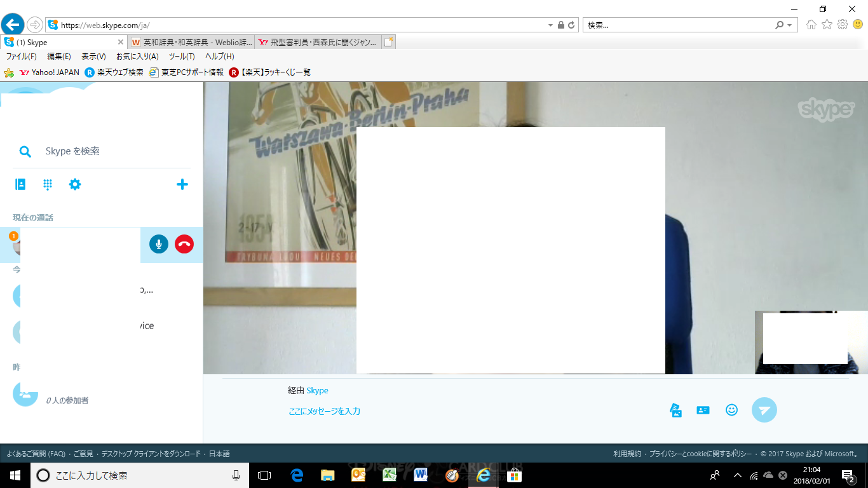Open the 表示(V) menu
The height and width of the screenshot is (488, 868).
click(93, 57)
